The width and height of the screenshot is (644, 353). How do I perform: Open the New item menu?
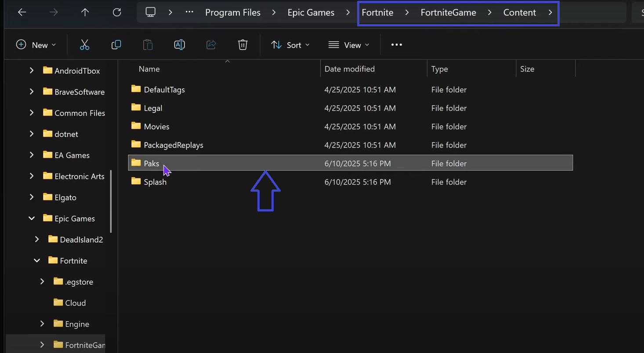pos(36,44)
